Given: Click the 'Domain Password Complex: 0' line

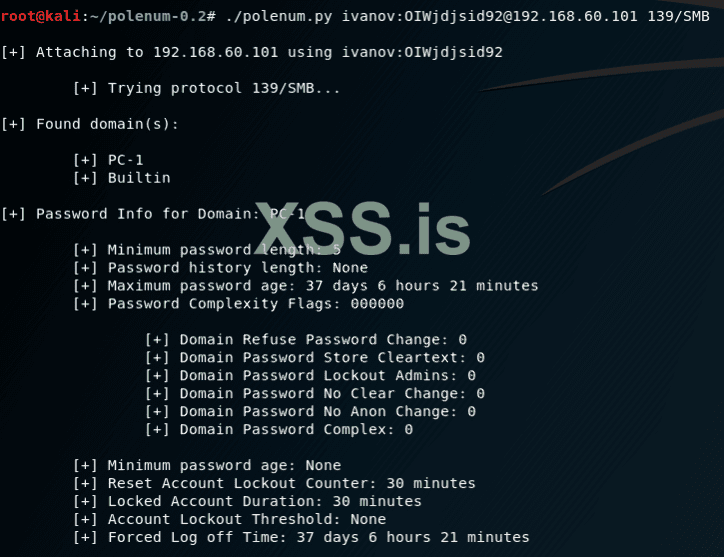Looking at the screenshot, I should click(279, 430).
